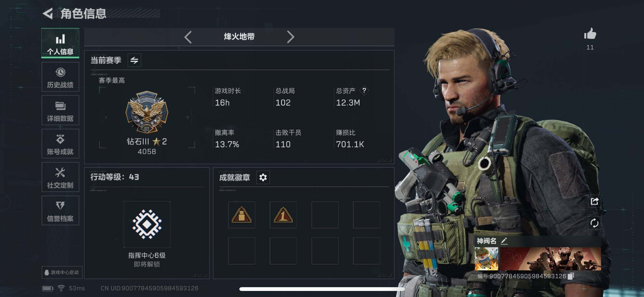The height and width of the screenshot is (297, 644).
Task: Tap the back arrow next to 角色信息
Action: click(x=48, y=13)
